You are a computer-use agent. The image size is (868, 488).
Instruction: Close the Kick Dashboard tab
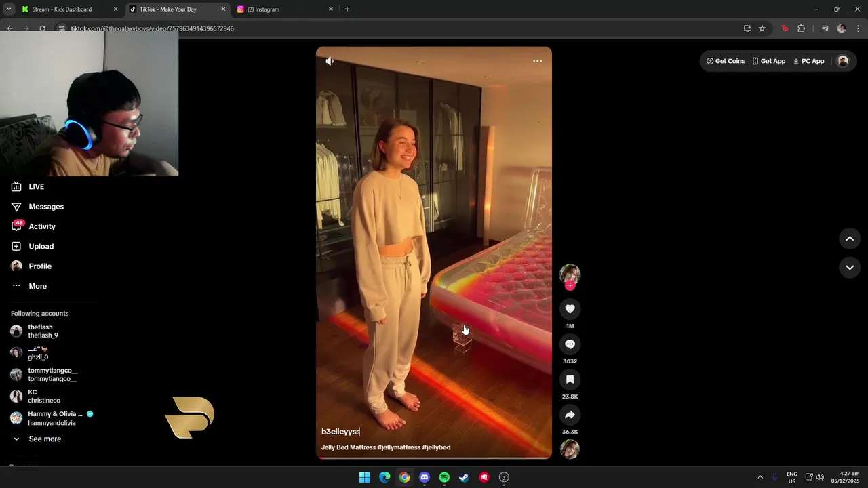pyautogui.click(x=115, y=9)
